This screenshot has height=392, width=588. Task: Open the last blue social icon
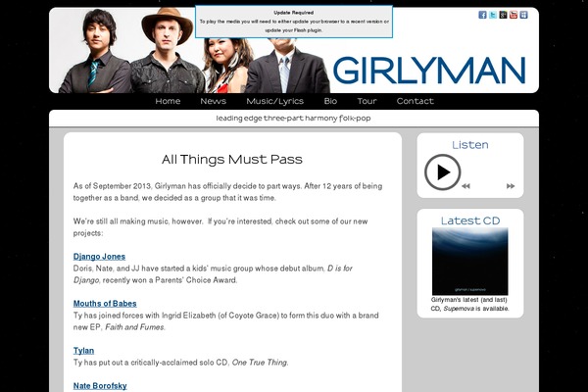[x=524, y=15]
